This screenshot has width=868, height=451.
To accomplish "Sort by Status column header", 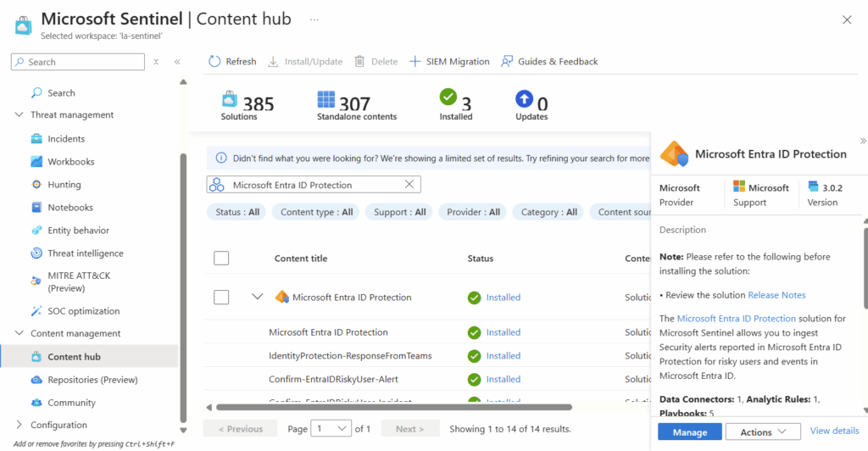I will (481, 259).
